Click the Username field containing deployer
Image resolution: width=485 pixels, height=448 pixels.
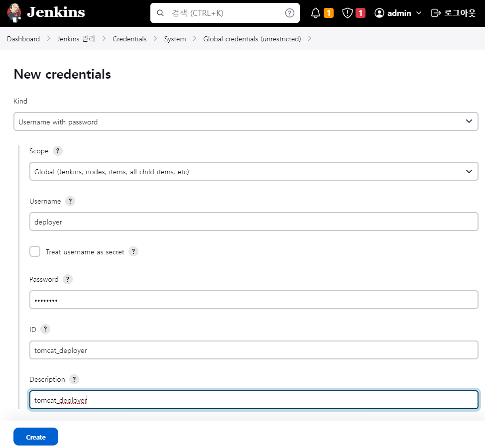tap(253, 222)
